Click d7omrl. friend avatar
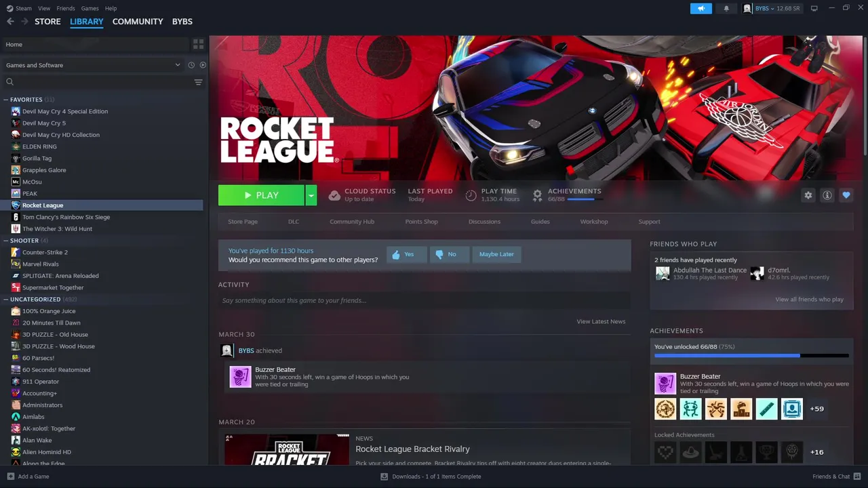 [757, 273]
